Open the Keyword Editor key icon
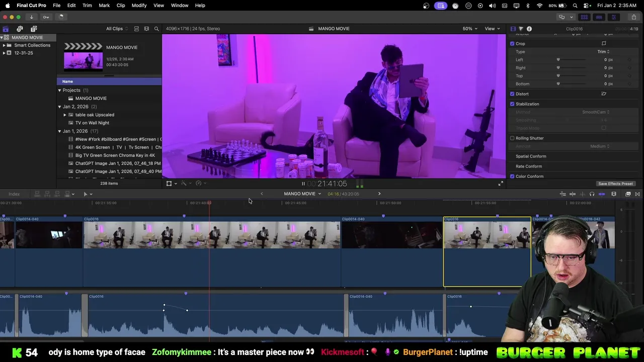Viewport: 644px width, 362px height. (46, 17)
